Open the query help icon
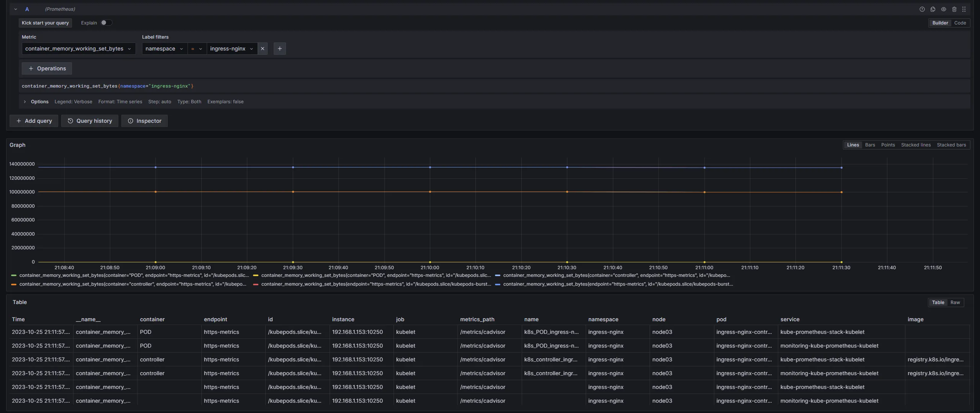980x413 pixels. pyautogui.click(x=922, y=9)
